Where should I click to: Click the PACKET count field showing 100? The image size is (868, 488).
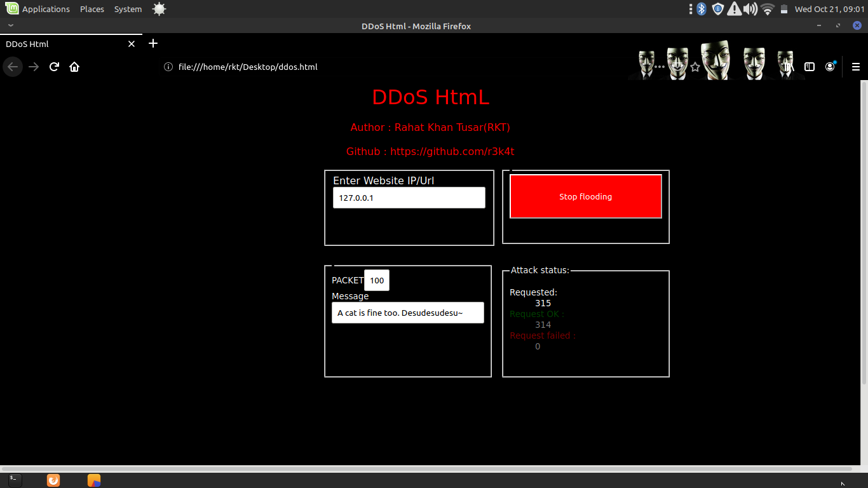[x=376, y=280]
